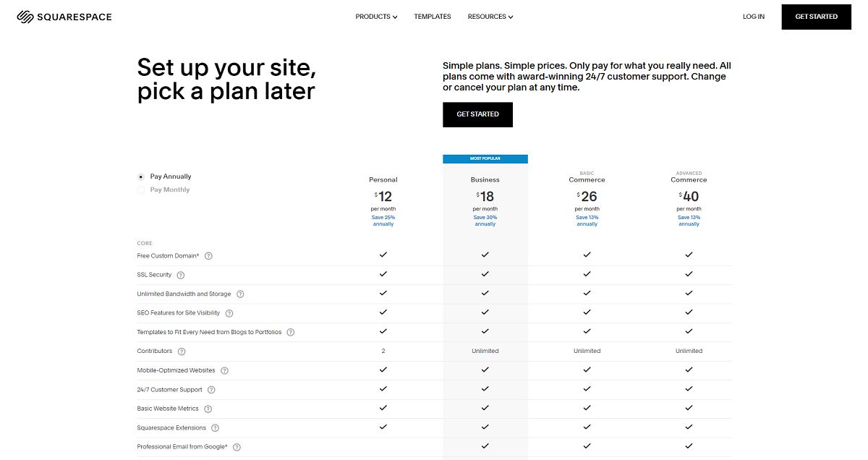
Task: Click help icon for Professional Email from Google
Action: (237, 447)
